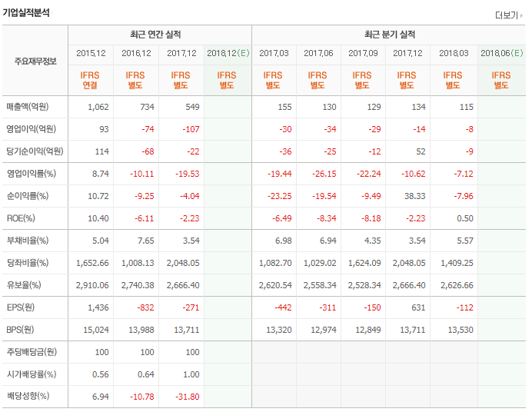532x412 pixels.
Task: Select the 최근 연간 실적 header
Action: [x=155, y=35]
